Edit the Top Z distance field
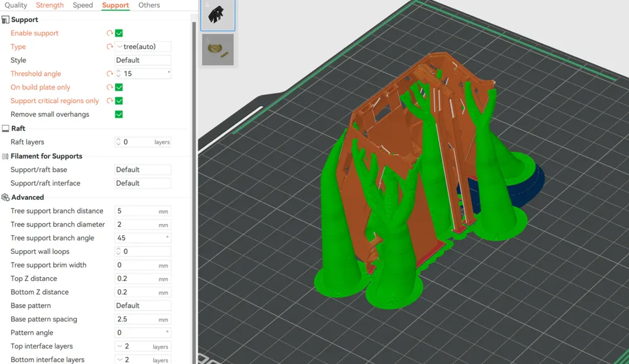The width and height of the screenshot is (629, 364). [143, 279]
